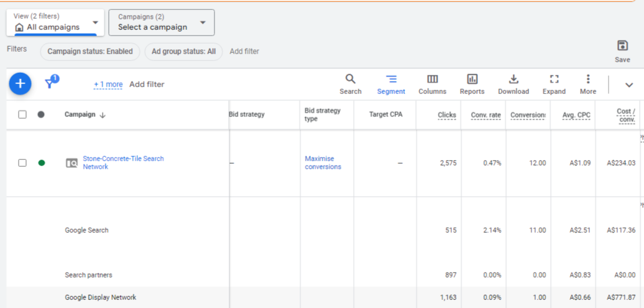The height and width of the screenshot is (308, 644).
Task: Open the Select a campaign dropdown
Action: (161, 23)
